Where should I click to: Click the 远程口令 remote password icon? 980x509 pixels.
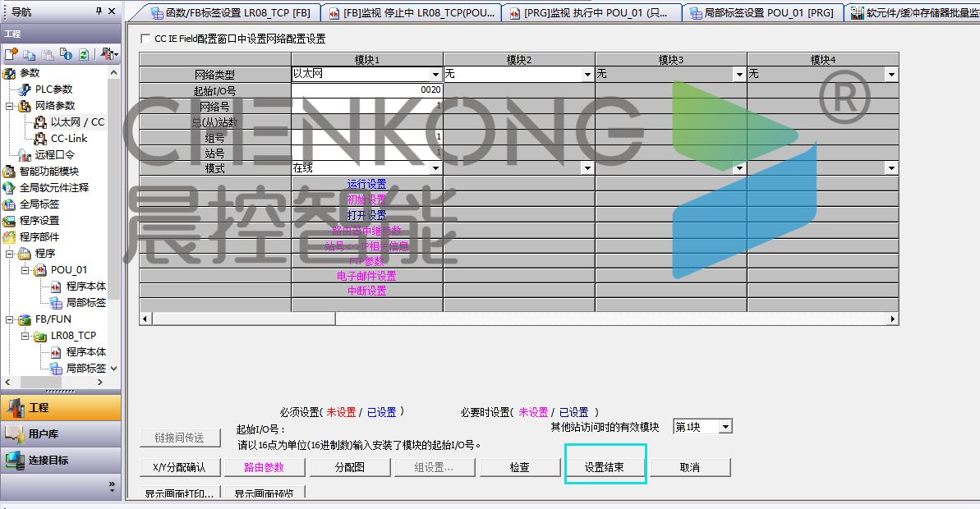[x=25, y=155]
